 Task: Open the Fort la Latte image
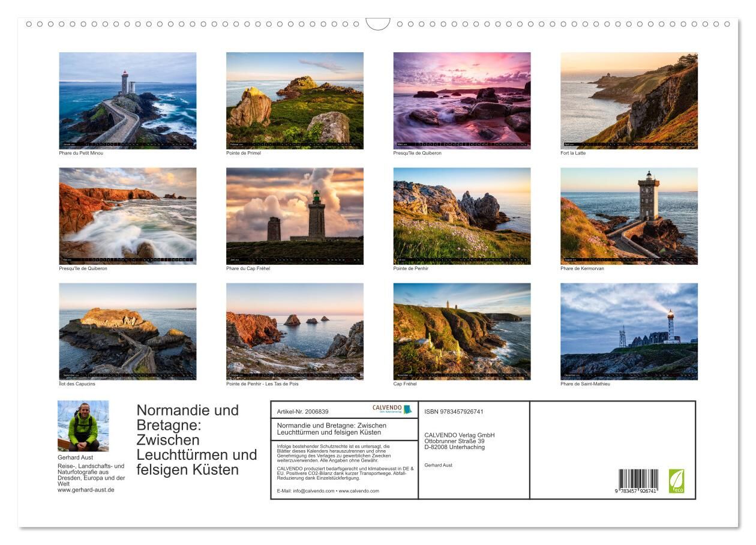(629, 100)
